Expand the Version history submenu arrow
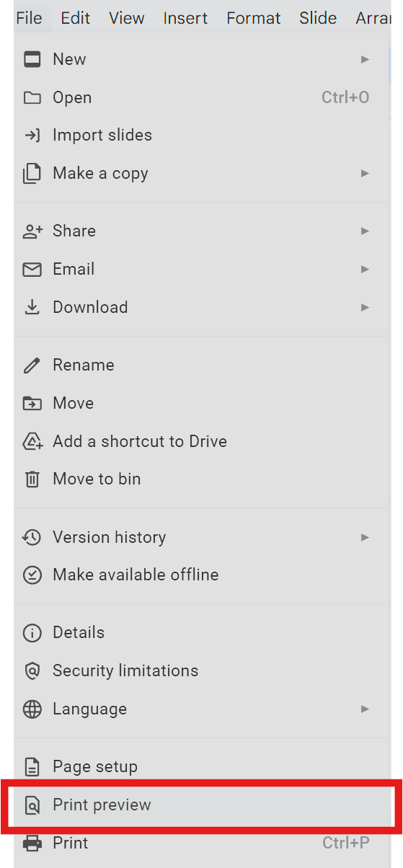Viewport: 403px width, 868px height. tap(365, 537)
